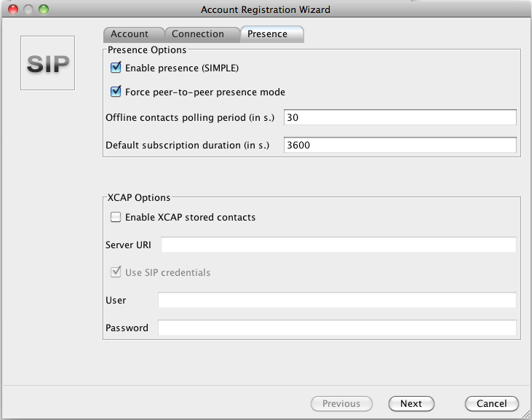Uncheck Force peer-to-peer presence mode
This screenshot has height=420, width=532.
point(116,92)
